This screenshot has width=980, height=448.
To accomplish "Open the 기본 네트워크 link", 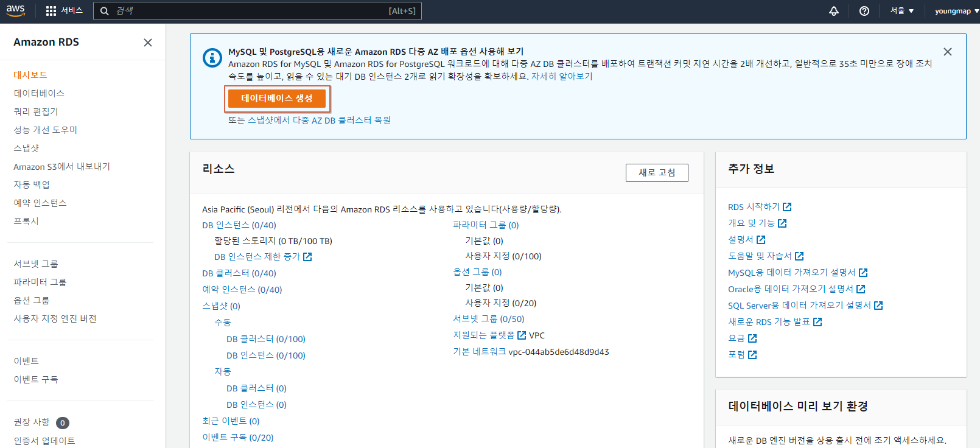I will (480, 352).
